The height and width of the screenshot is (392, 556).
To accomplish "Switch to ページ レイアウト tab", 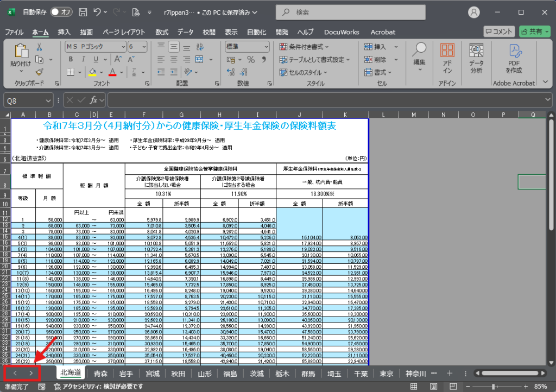I will tap(124, 32).
